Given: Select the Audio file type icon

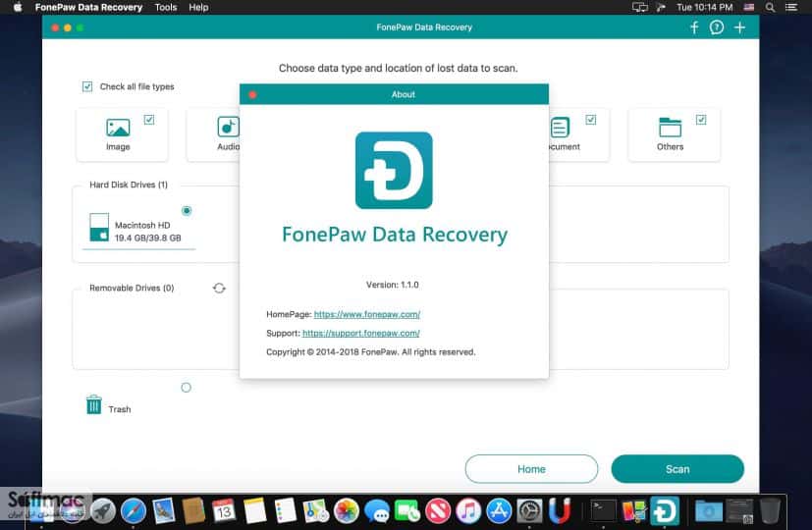Looking at the screenshot, I should click(x=228, y=127).
